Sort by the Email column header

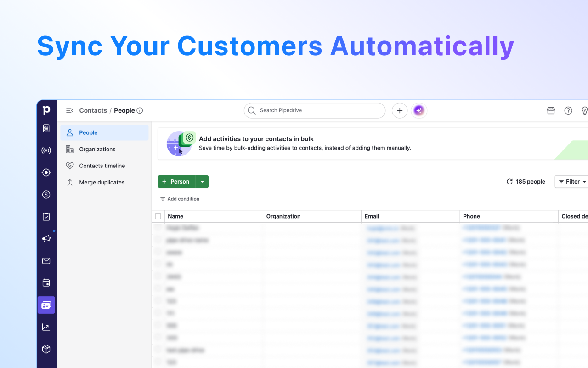411,216
